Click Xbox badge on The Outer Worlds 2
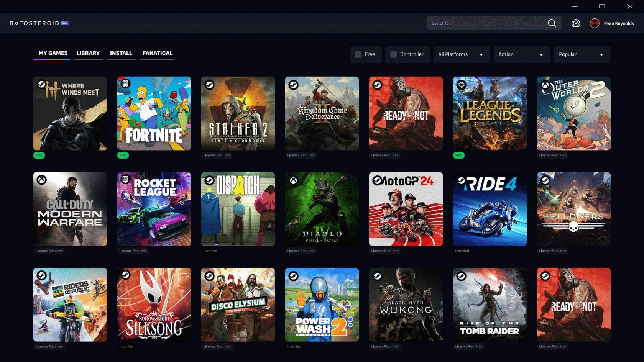Screen dimensions: 644x362 545,85
